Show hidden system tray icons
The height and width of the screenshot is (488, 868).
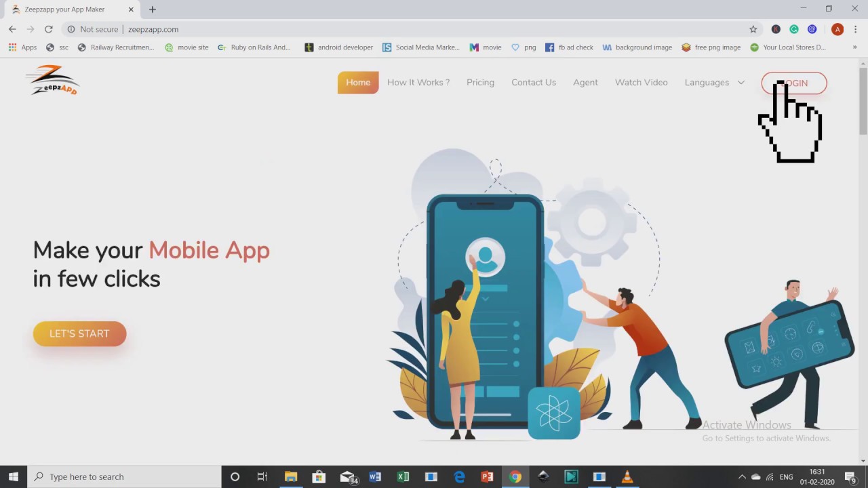point(742,476)
